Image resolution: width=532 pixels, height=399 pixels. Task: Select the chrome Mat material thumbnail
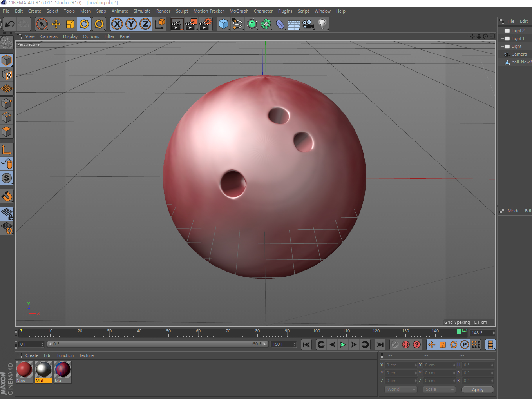pyautogui.click(x=43, y=369)
